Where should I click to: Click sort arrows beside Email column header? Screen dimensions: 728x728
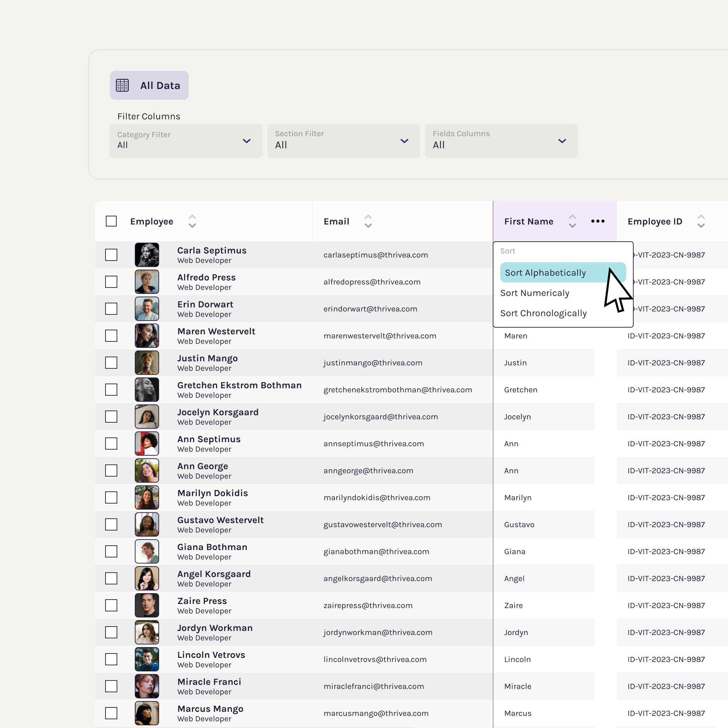[x=368, y=221]
